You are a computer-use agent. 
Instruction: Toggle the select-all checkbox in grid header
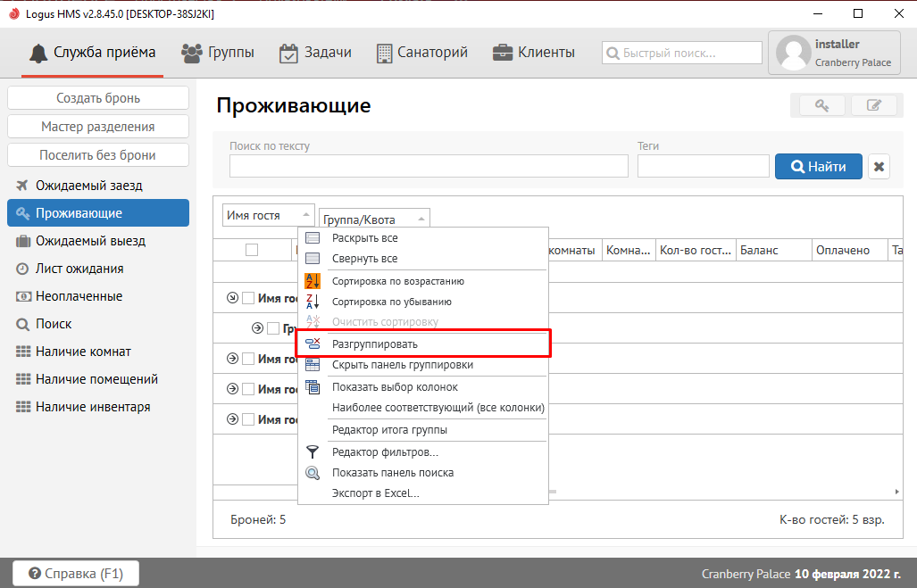tap(252, 251)
